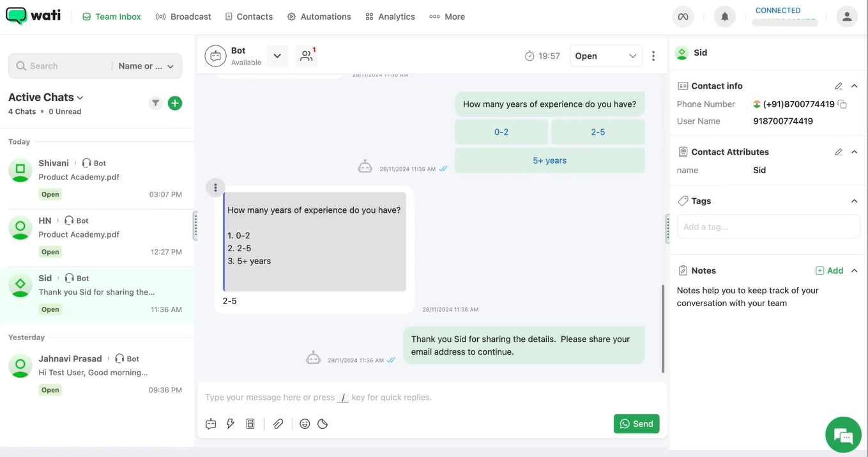Click the left panel resize handle

tap(195, 226)
